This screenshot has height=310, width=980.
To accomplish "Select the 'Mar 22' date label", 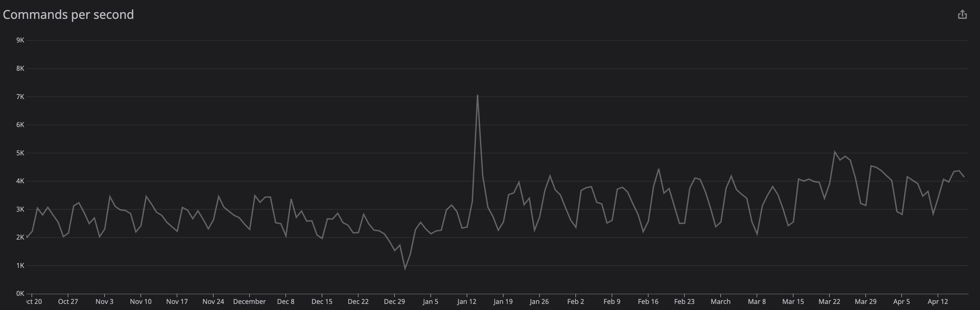I will click(829, 301).
